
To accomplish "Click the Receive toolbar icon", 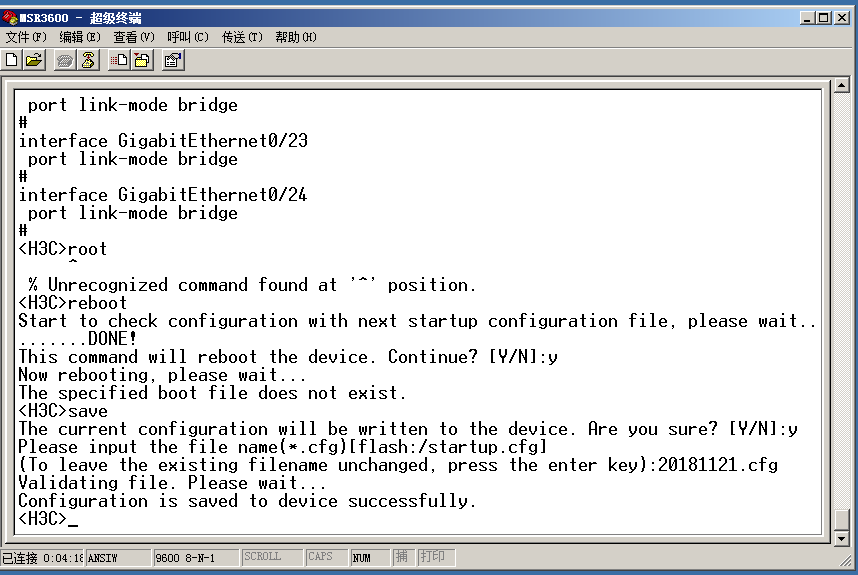I will pyautogui.click(x=141, y=61).
